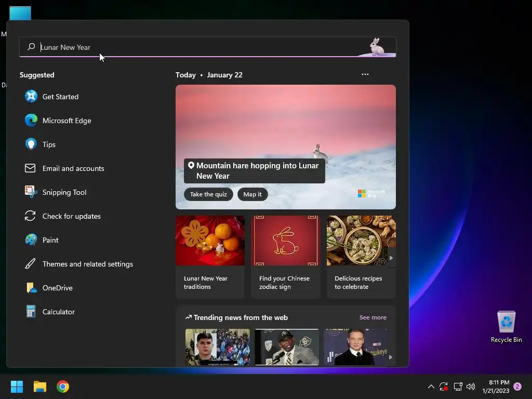The height and width of the screenshot is (399, 532).
Task: Click the rabbit illustration in search bar
Action: 377,47
